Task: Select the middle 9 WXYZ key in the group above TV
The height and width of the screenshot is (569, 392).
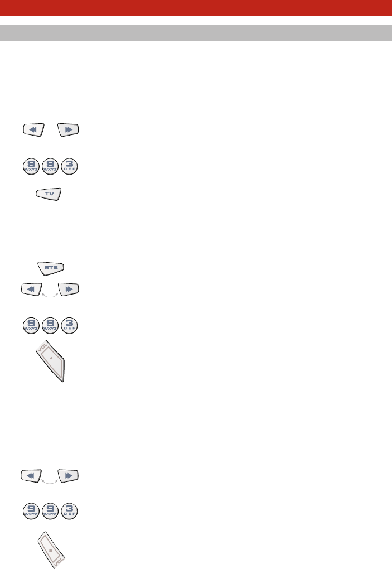Action: pyautogui.click(x=50, y=166)
